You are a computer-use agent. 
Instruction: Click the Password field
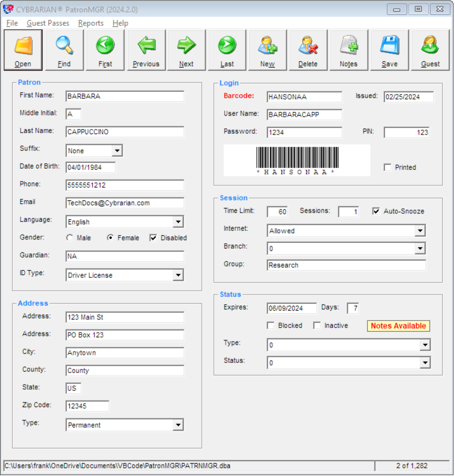coord(305,133)
